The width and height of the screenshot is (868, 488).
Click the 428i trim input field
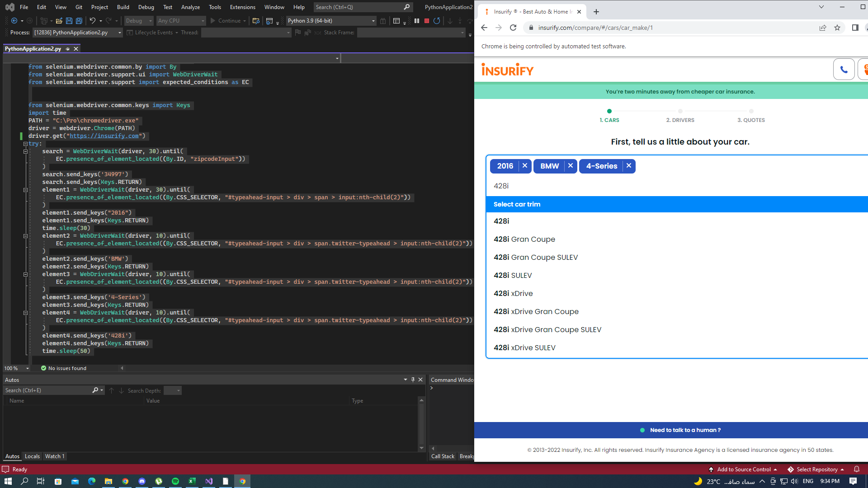(x=678, y=186)
